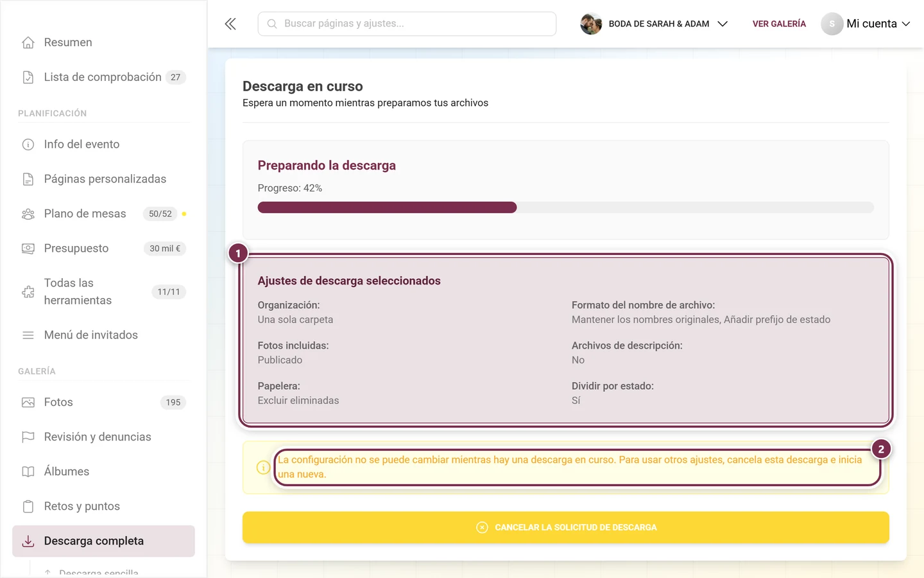
Task: Click the event couple photo thumbnail
Action: (x=591, y=24)
